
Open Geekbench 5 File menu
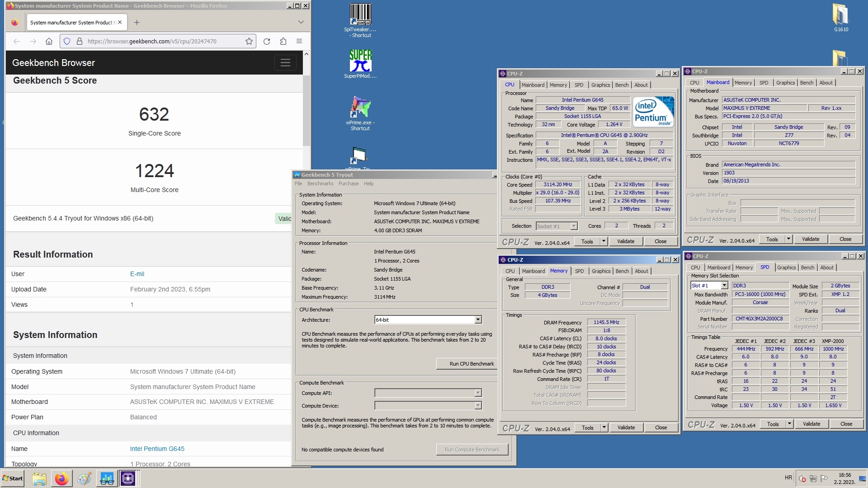pyautogui.click(x=298, y=183)
